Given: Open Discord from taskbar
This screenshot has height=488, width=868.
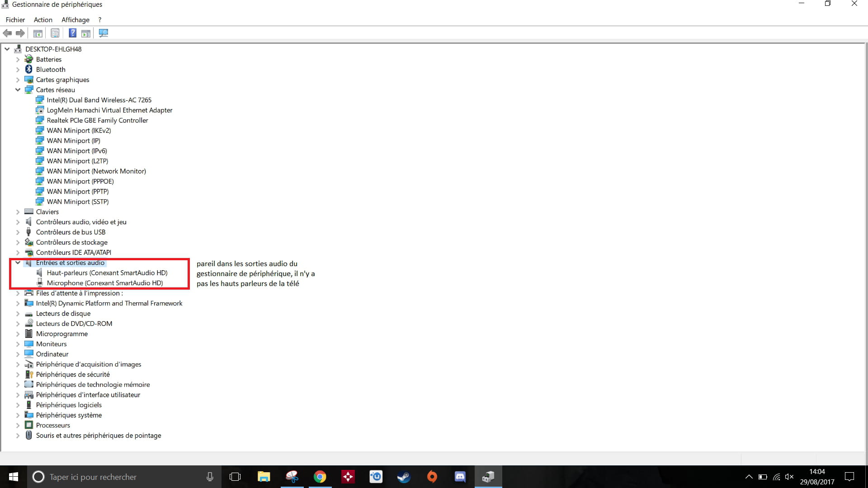Looking at the screenshot, I should click(x=460, y=477).
